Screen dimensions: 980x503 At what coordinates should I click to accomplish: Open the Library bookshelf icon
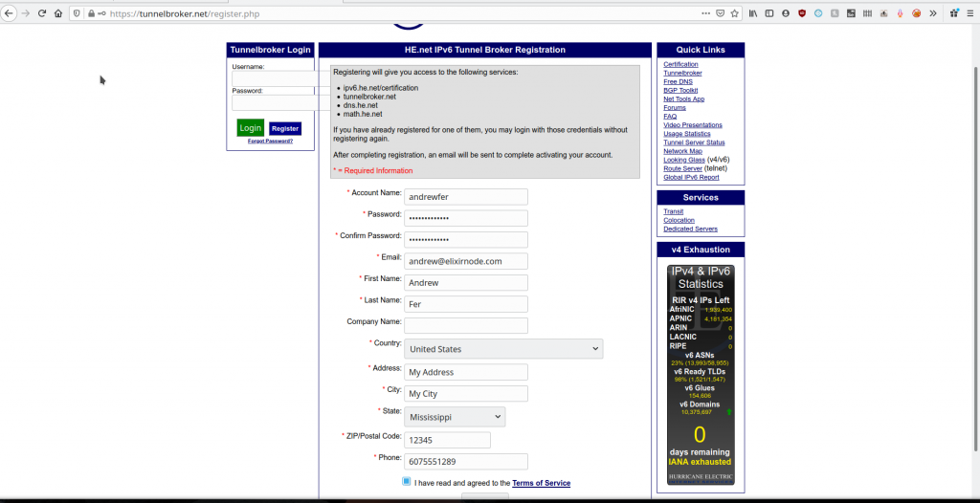754,13
